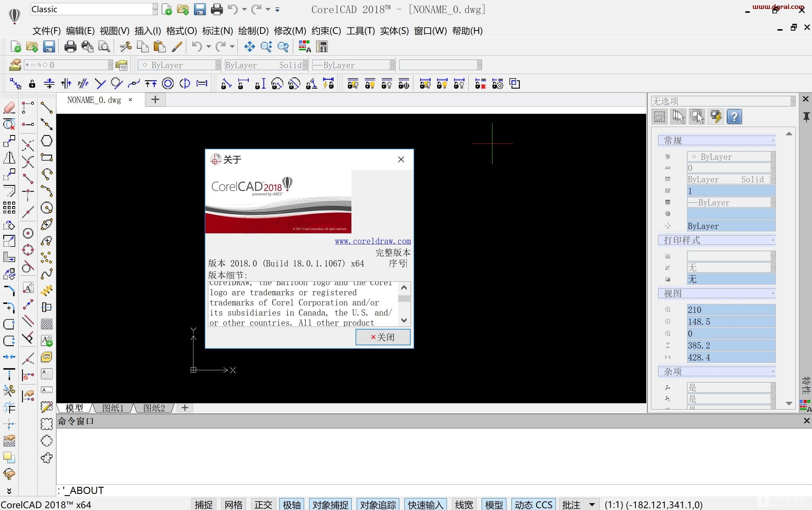Screen dimensions: 812x510
Task: Open the Layers Manager icon
Action: pos(15,65)
